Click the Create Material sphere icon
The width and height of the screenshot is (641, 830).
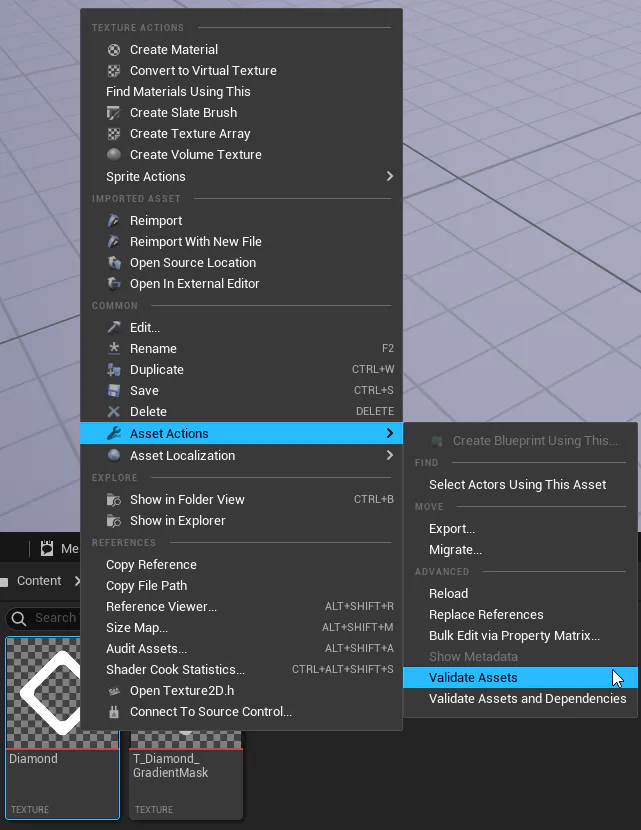(114, 49)
